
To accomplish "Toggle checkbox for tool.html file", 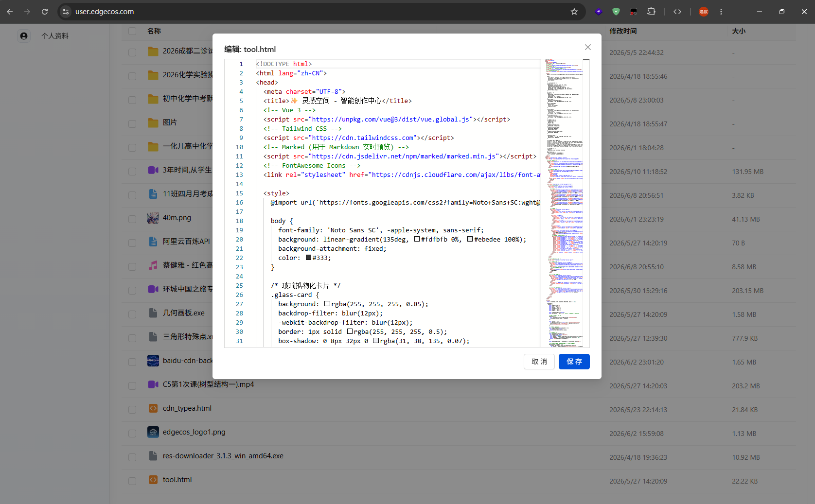I will [x=132, y=481].
